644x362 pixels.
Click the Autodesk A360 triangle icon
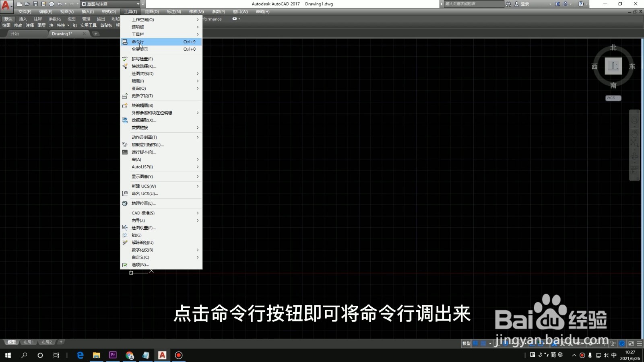coord(566,4)
